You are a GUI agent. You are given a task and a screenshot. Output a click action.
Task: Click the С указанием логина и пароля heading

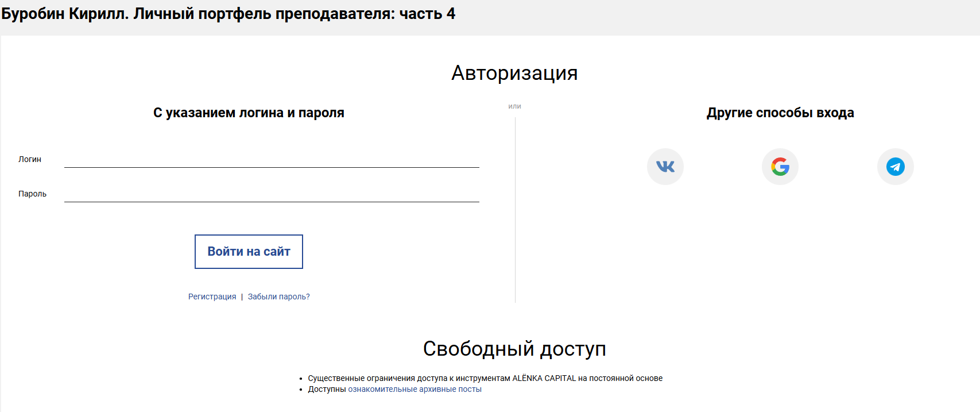point(249,113)
